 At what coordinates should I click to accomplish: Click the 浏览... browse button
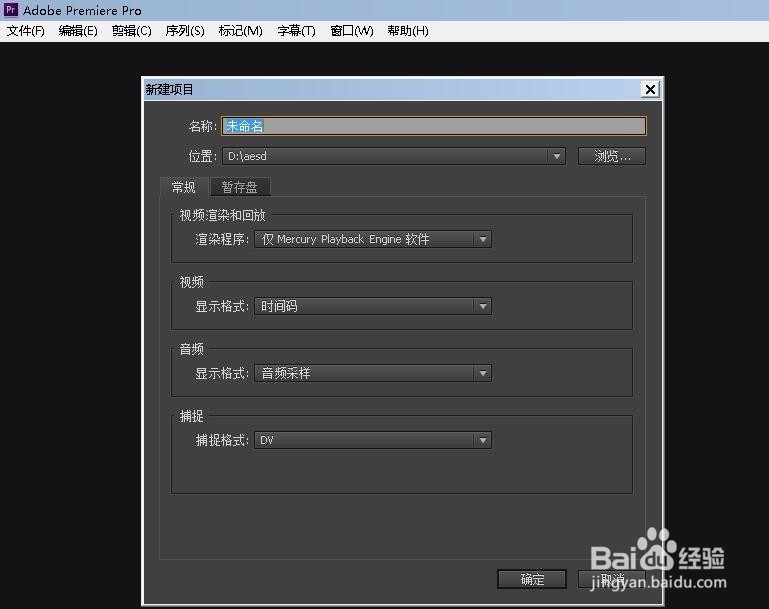[x=612, y=156]
